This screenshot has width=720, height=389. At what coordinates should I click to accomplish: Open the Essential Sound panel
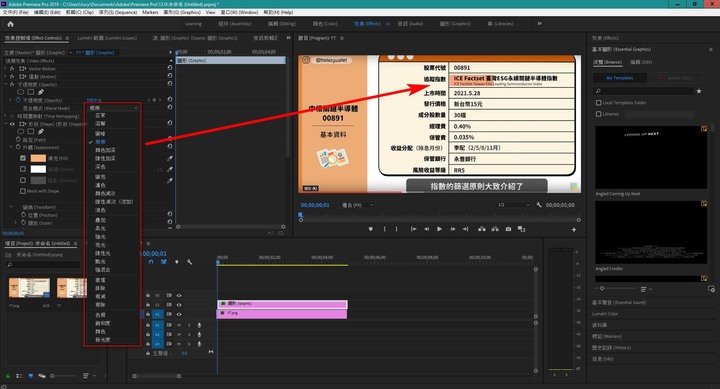click(619, 303)
